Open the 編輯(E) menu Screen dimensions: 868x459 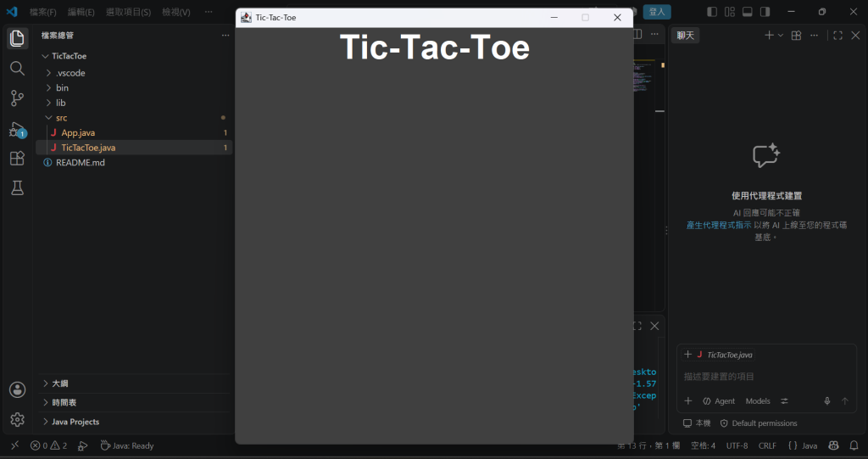81,12
